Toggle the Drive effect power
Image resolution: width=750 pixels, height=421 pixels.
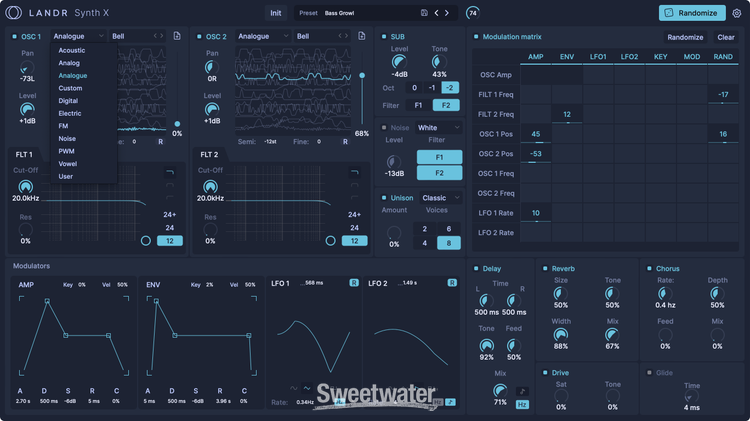tap(545, 373)
